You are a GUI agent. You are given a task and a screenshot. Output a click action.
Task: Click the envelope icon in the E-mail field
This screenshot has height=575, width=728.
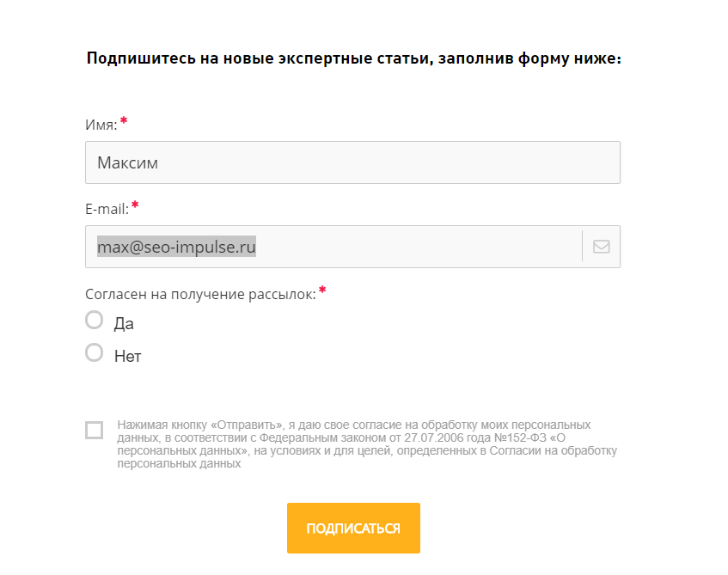[600, 246]
